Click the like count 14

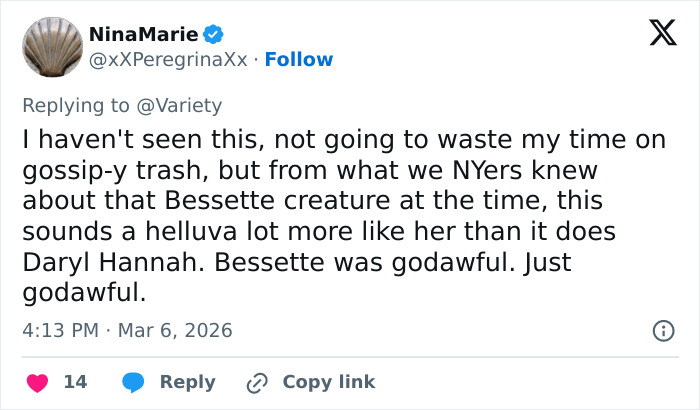coord(75,382)
